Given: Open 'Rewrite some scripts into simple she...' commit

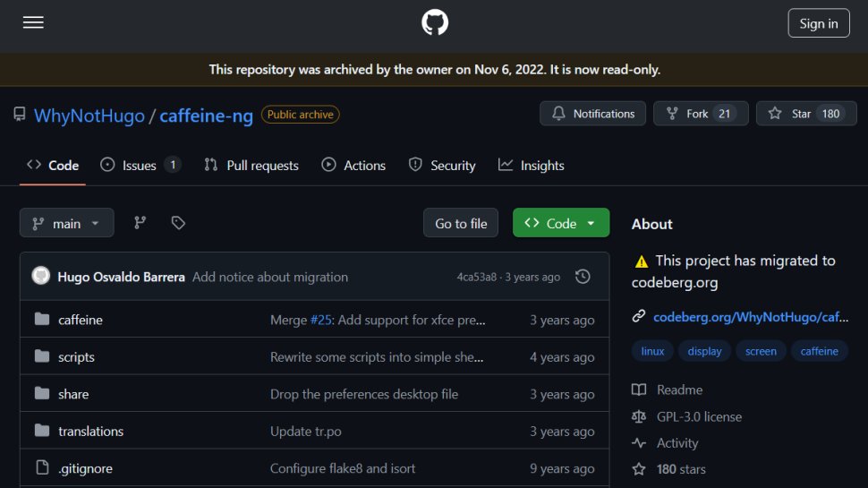Looking at the screenshot, I should 377,356.
